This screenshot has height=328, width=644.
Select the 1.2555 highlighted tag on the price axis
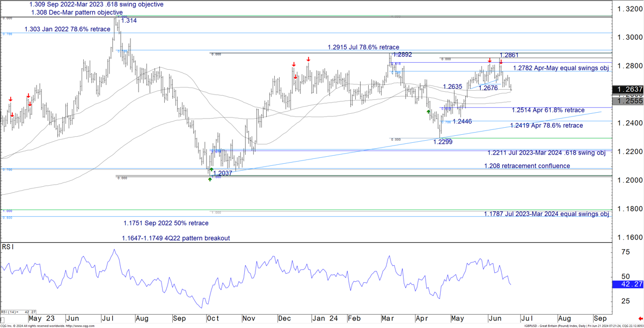pyautogui.click(x=627, y=100)
